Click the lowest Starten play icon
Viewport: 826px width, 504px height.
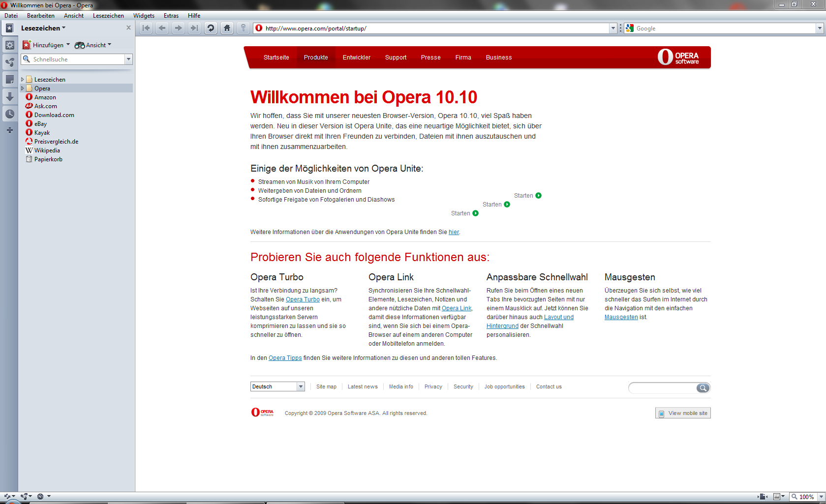(476, 213)
